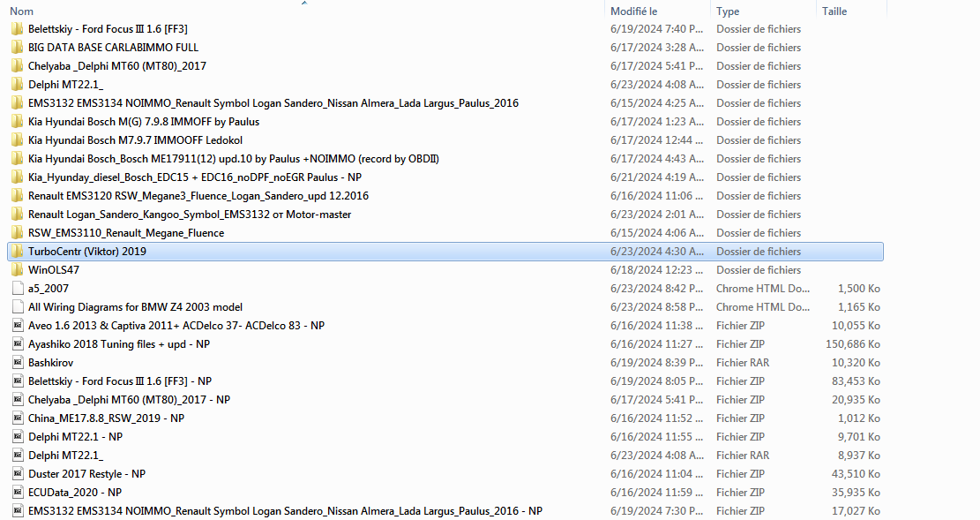Select folder name 'Kia Hyundai Bosch M7.9.7 IMMOOFF Ledokol'
980x520 pixels.
135,140
